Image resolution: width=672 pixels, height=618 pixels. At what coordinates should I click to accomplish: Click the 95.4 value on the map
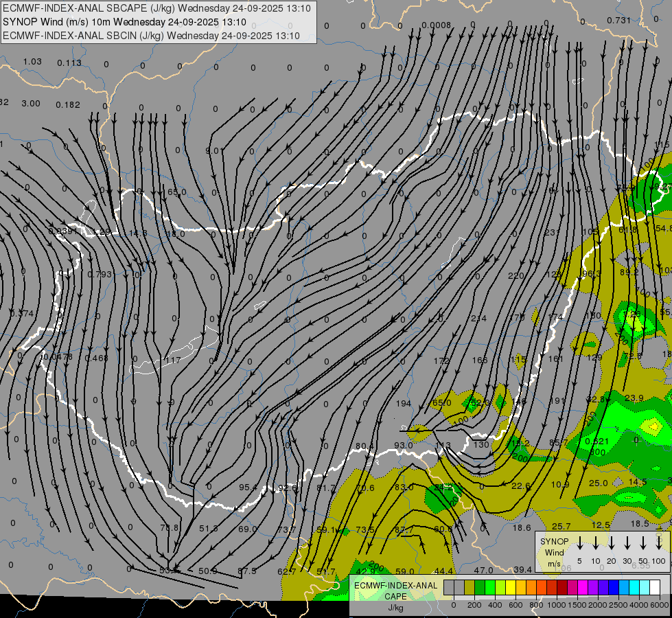coord(248,488)
